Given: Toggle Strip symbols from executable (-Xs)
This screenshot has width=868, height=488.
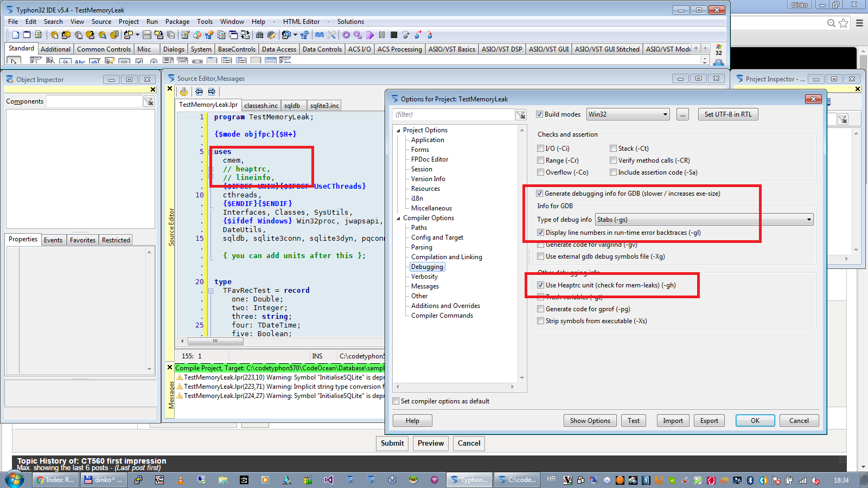Looking at the screenshot, I should tap(540, 320).
